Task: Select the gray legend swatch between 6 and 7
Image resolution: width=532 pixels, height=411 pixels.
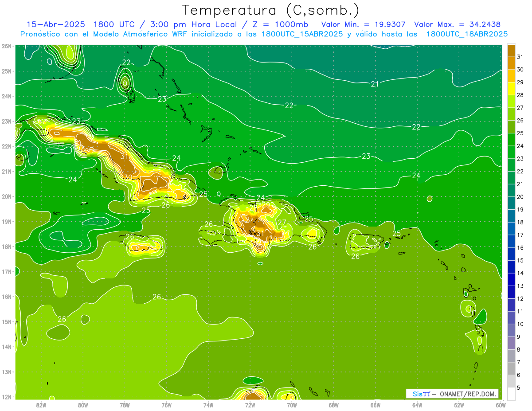Action: (511, 368)
